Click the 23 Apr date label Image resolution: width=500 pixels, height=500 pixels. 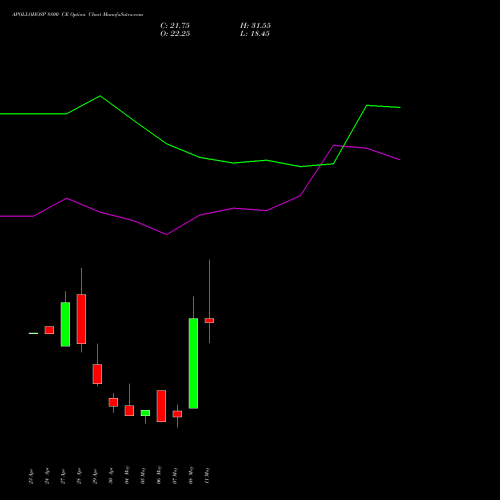(31, 477)
